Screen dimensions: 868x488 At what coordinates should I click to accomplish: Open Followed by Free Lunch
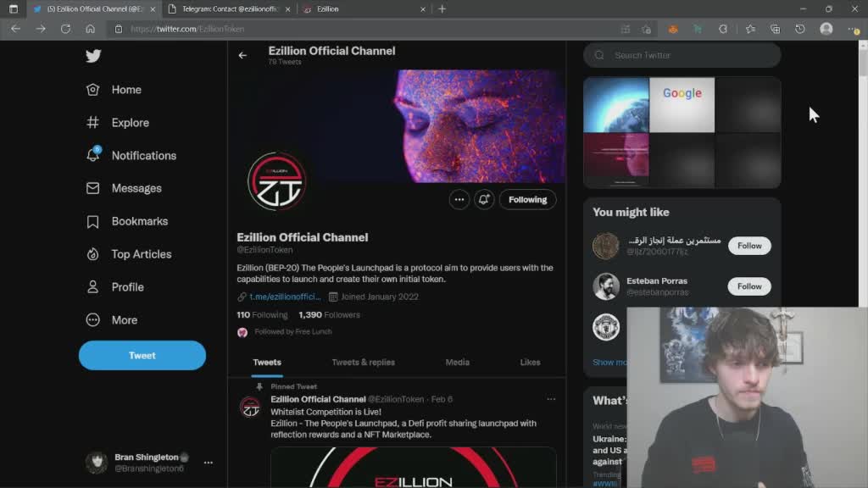point(292,332)
